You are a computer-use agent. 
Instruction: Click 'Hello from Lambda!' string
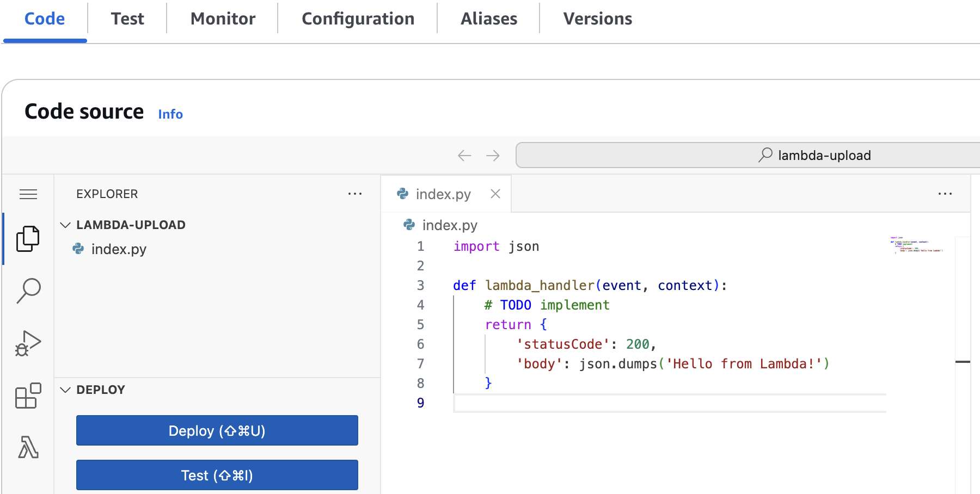tap(744, 364)
